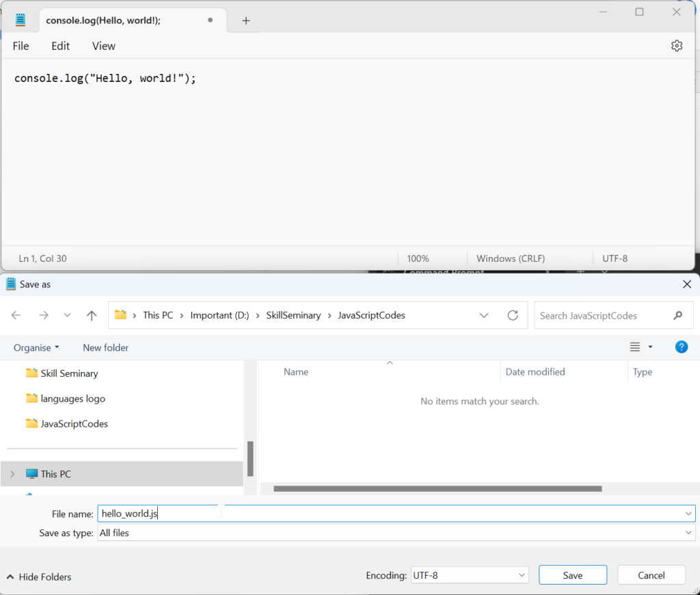
Task: Select languages logo folder in sidebar
Action: [x=72, y=399]
